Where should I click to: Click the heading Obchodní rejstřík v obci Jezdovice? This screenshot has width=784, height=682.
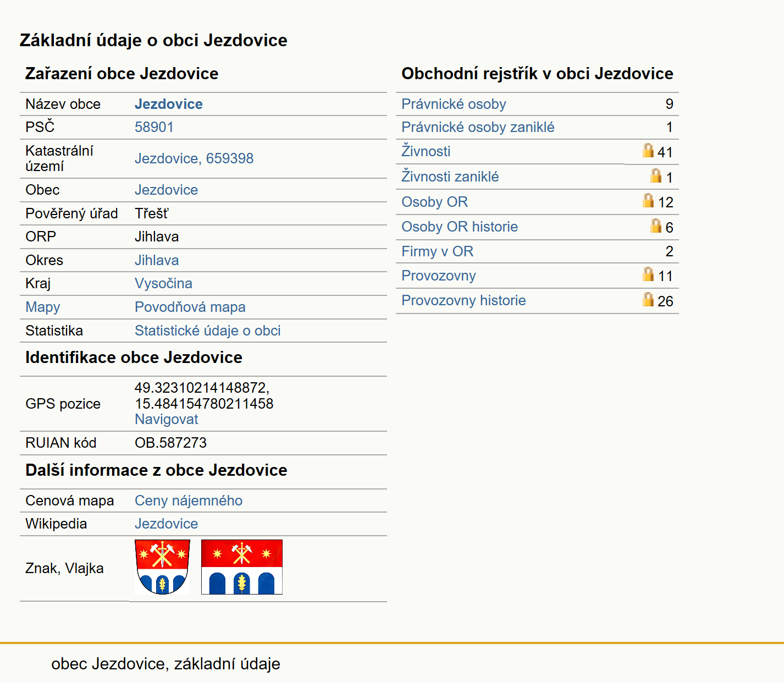(x=537, y=74)
